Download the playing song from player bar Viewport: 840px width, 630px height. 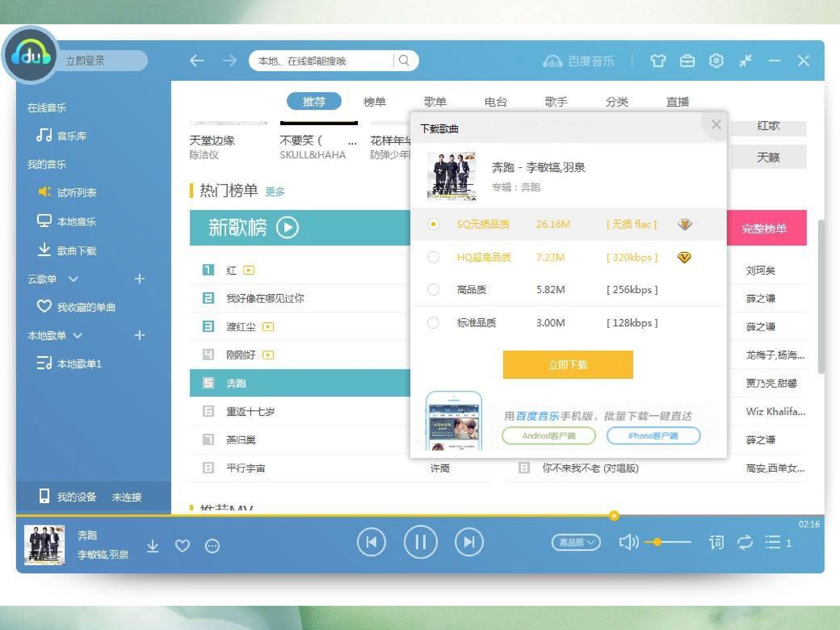pyautogui.click(x=153, y=546)
